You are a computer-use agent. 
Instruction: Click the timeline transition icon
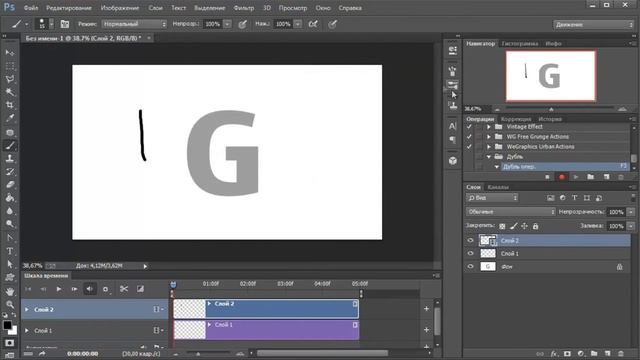point(140,289)
